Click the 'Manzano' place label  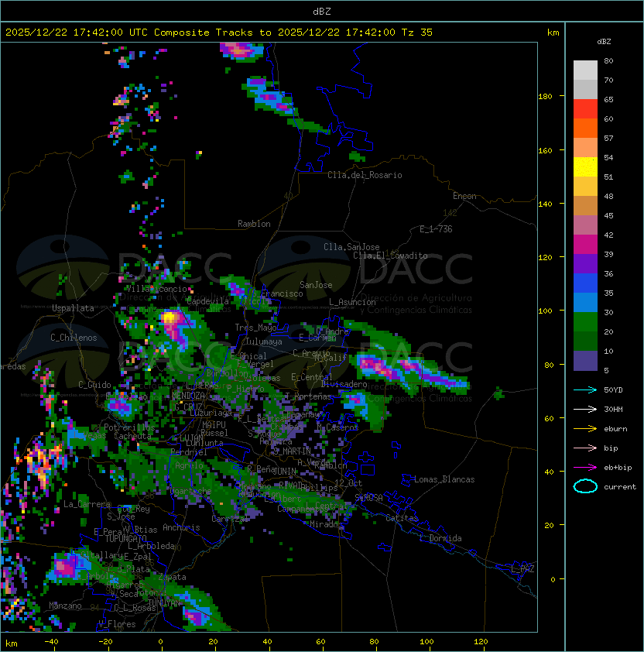click(x=65, y=606)
